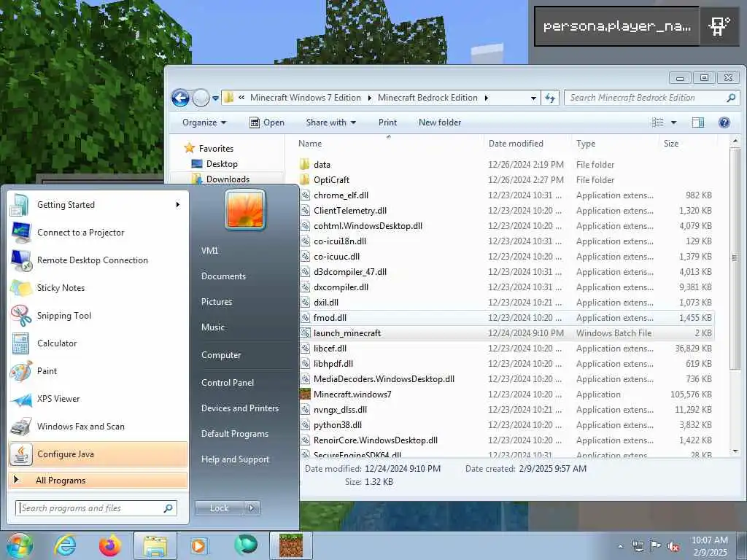The height and width of the screenshot is (560, 747).
Task: Open Control Panel link
Action: point(228,383)
